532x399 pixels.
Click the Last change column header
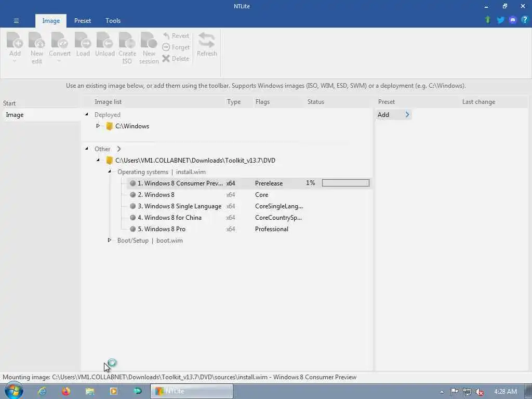point(478,102)
